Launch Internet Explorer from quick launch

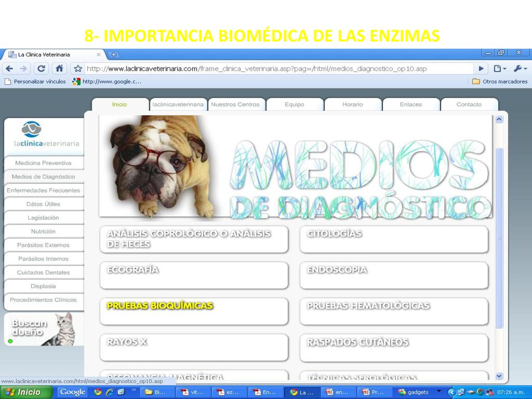110,392
